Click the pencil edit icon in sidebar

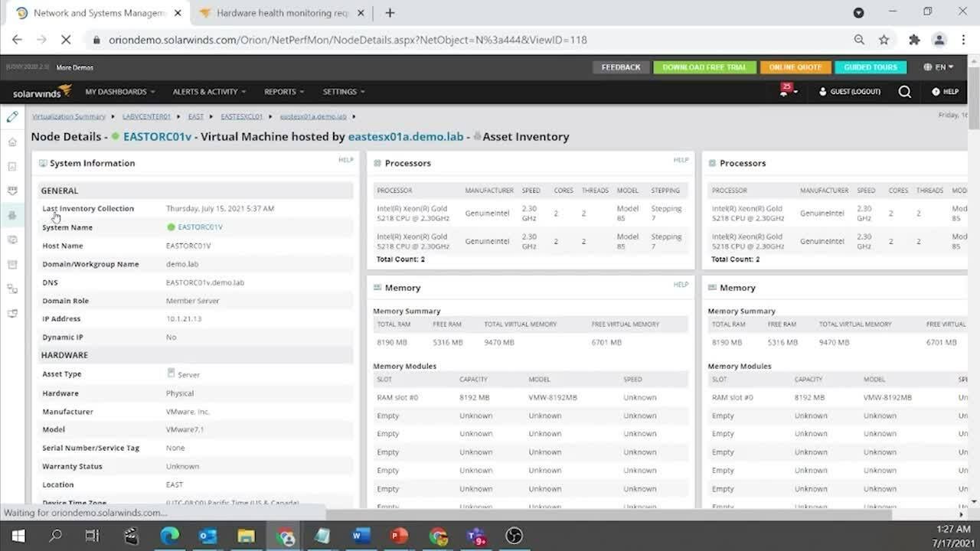tap(12, 116)
